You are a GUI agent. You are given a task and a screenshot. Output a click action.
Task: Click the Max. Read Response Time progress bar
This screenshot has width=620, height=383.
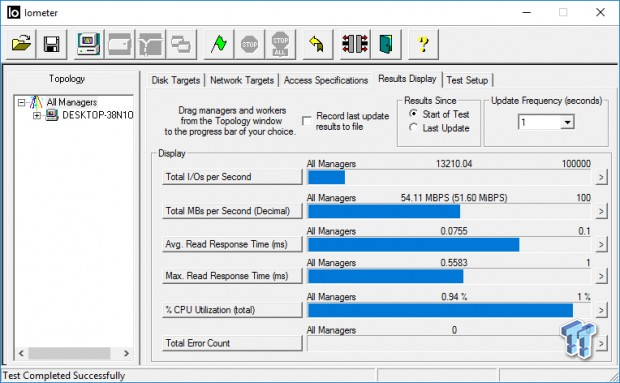coord(449,276)
